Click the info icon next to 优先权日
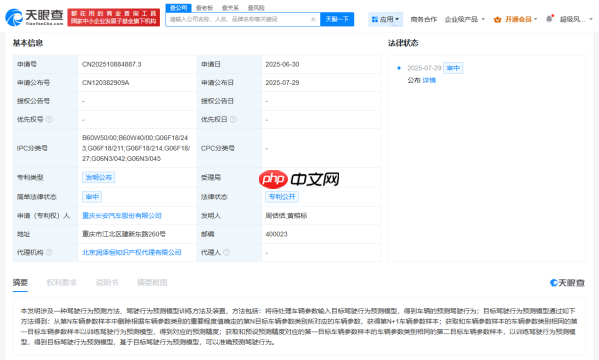Screen dimensions: 599x360 click(233, 119)
